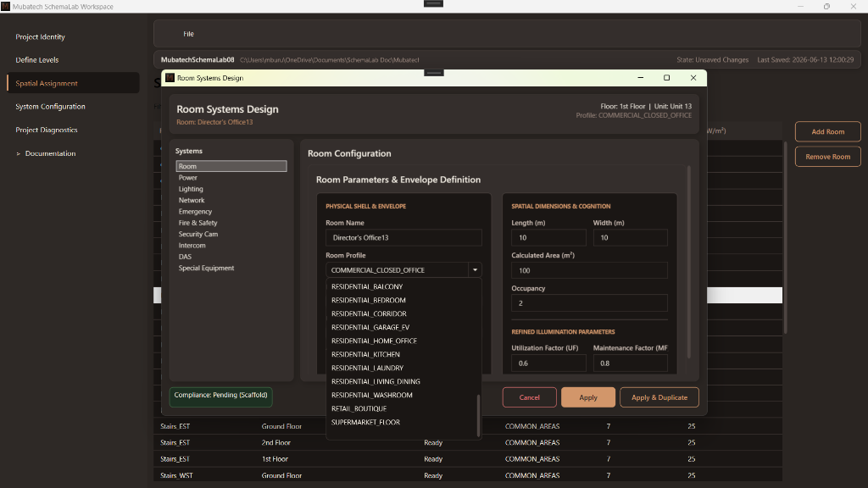Click the Apply & Duplicate button

[x=659, y=397]
